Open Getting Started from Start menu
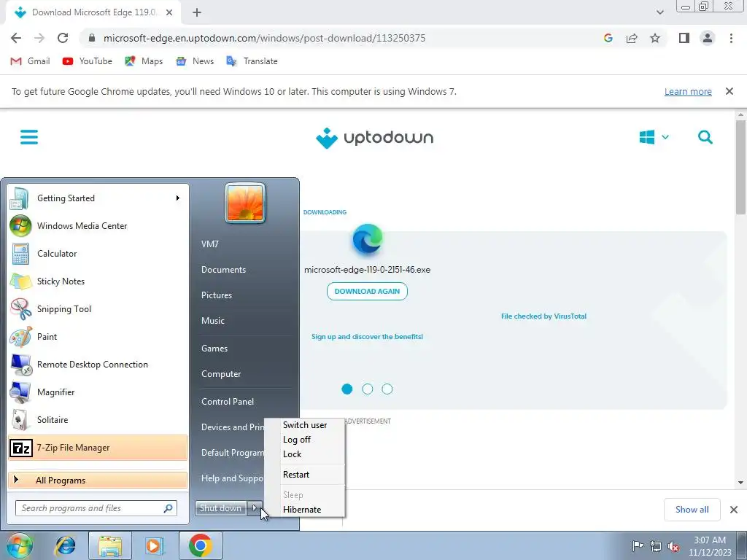Screen dimensions: 747x560 click(x=98, y=198)
